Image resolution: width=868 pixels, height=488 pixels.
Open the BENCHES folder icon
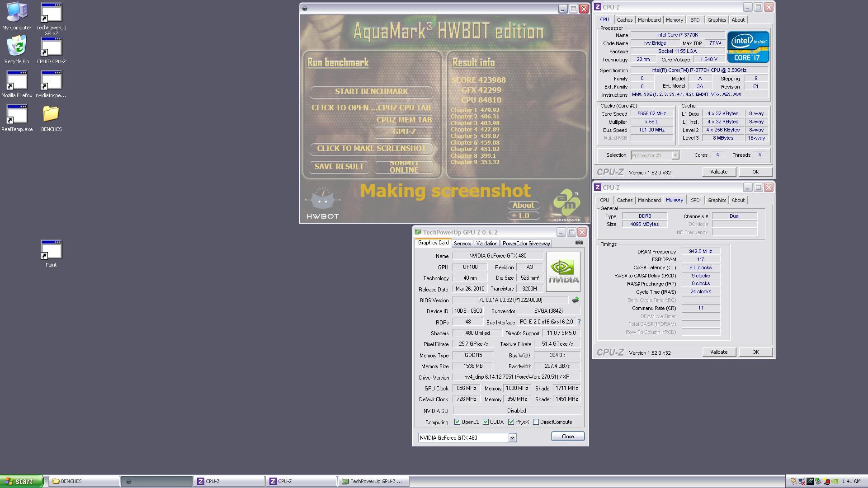[51, 117]
